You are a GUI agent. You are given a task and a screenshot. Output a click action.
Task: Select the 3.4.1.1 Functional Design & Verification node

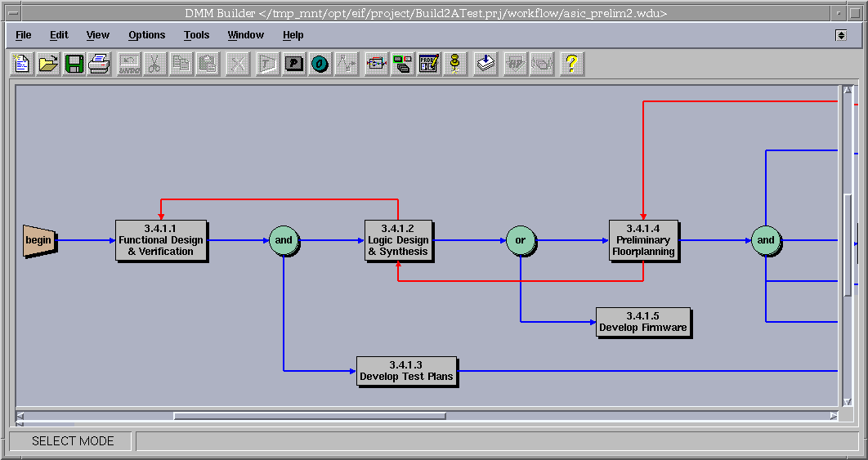click(161, 241)
